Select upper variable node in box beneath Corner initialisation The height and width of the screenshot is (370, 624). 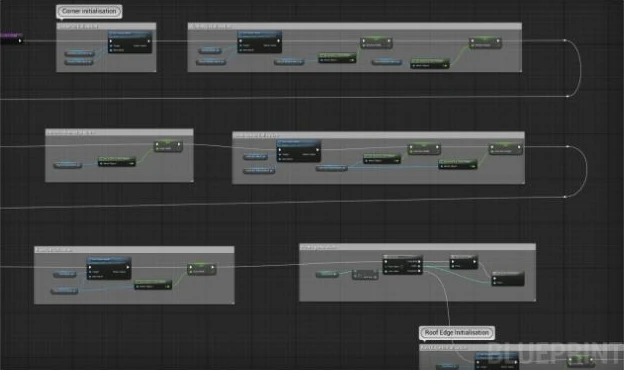80,53
